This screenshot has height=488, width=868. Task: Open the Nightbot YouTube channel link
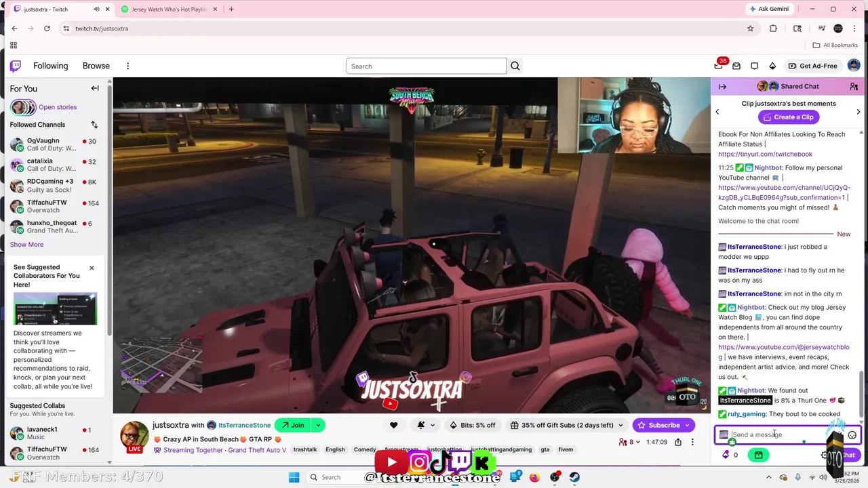coord(784,192)
